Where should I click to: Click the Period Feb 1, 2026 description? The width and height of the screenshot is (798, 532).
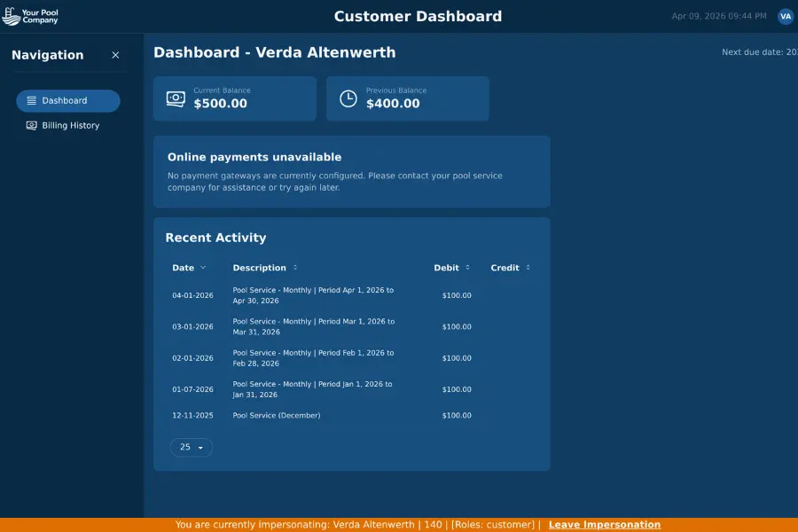coord(313,358)
